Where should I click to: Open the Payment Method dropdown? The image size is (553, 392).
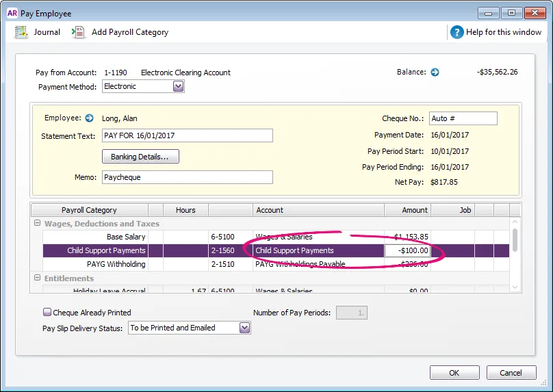179,86
